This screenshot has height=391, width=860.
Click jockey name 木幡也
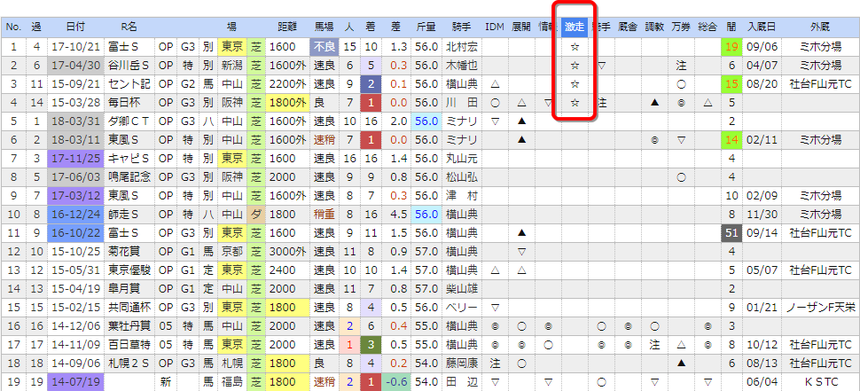click(461, 66)
